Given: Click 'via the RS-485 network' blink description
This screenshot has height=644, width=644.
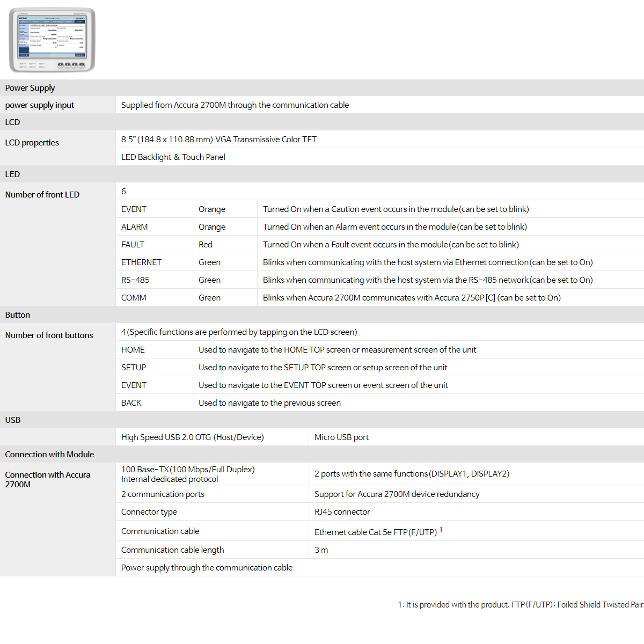Looking at the screenshot, I should click(428, 280).
